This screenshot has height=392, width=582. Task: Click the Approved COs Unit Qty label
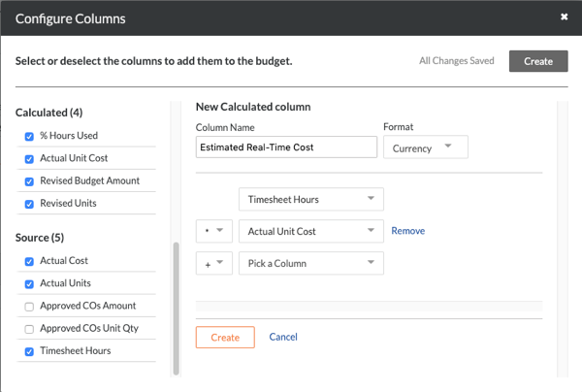point(89,328)
